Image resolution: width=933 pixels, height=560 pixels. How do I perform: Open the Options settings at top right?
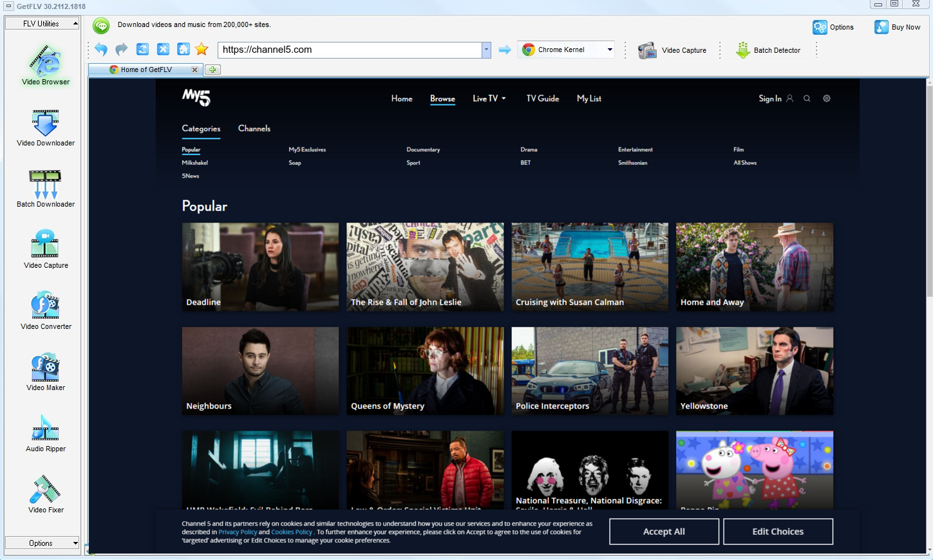[x=833, y=27]
